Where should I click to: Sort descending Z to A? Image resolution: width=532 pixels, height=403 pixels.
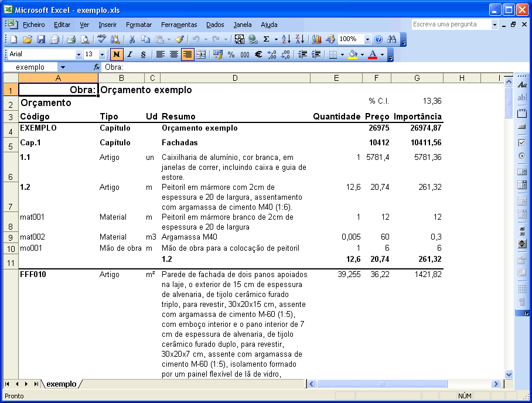tap(300, 39)
